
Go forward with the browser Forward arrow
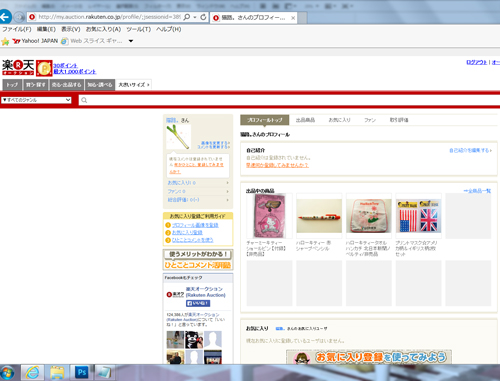[x=19, y=17]
